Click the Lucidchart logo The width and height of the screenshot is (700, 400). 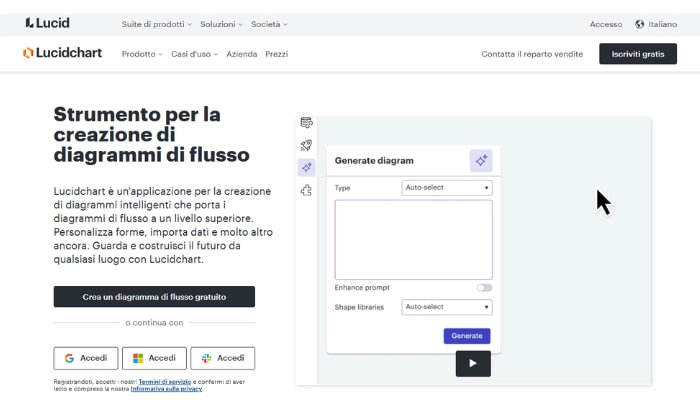point(62,53)
